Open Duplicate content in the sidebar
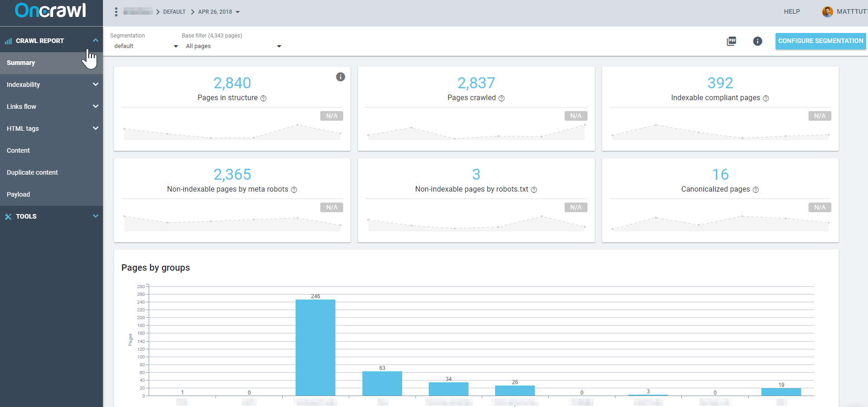This screenshot has width=868, height=407. point(32,172)
